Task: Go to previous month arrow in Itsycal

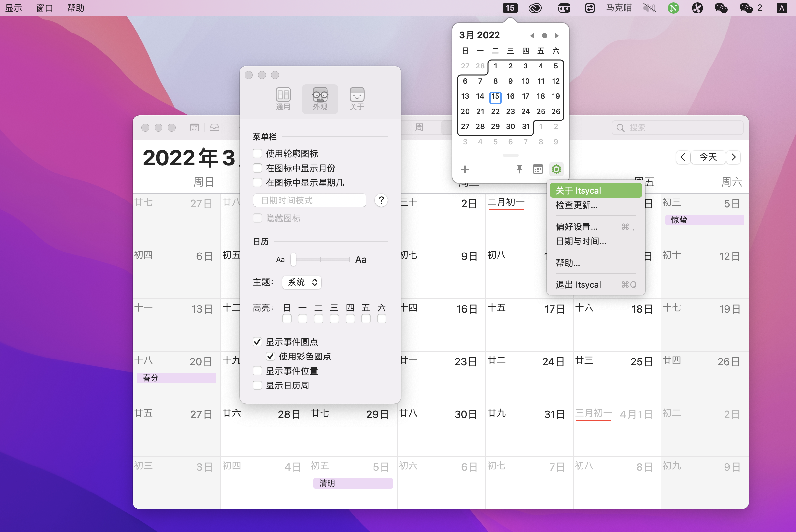Action: pos(532,36)
